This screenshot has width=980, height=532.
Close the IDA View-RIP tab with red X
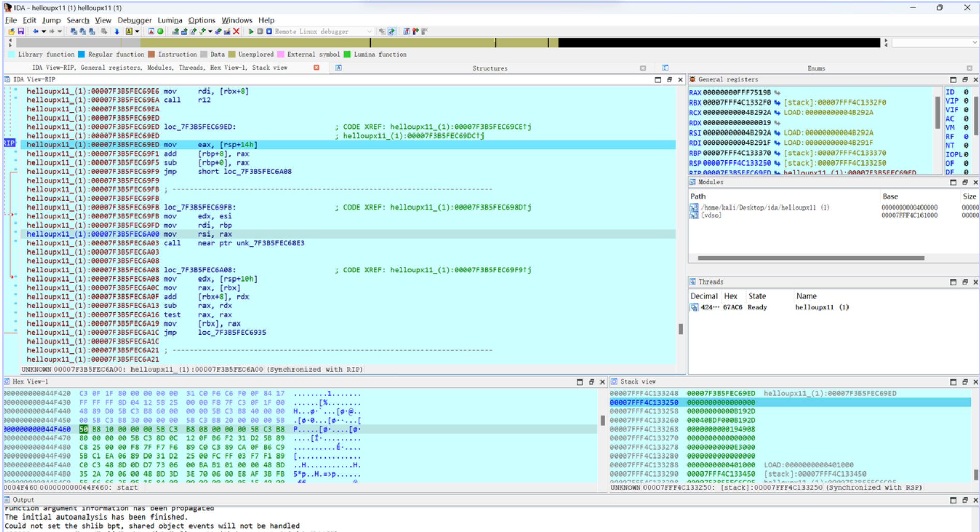tap(316, 68)
